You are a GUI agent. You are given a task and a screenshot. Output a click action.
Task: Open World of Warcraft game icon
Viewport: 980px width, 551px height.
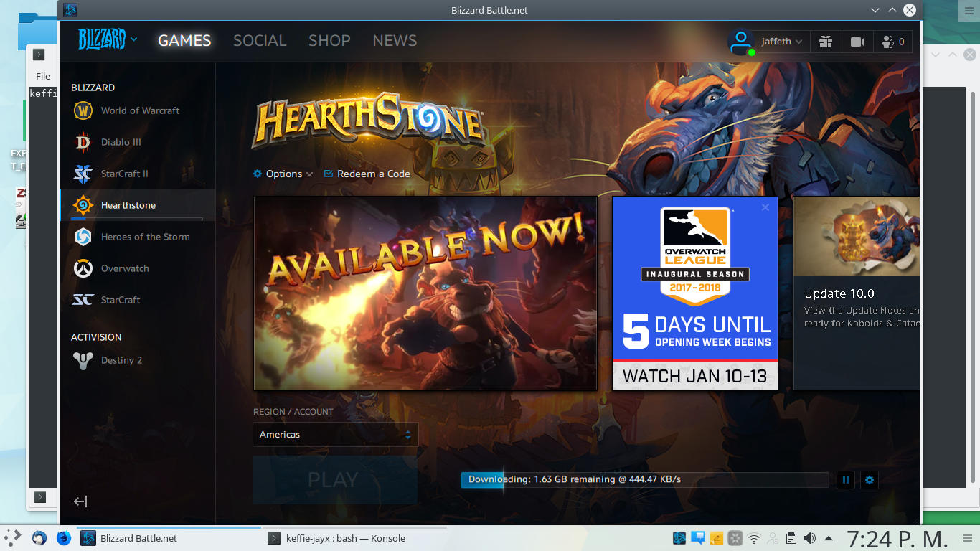coord(83,110)
